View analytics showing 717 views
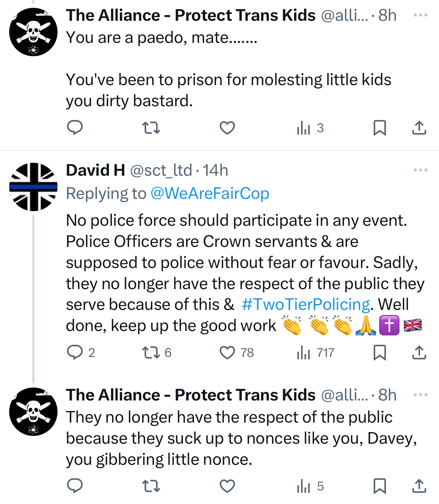Image resolution: width=439 pixels, height=504 pixels. 315,353
